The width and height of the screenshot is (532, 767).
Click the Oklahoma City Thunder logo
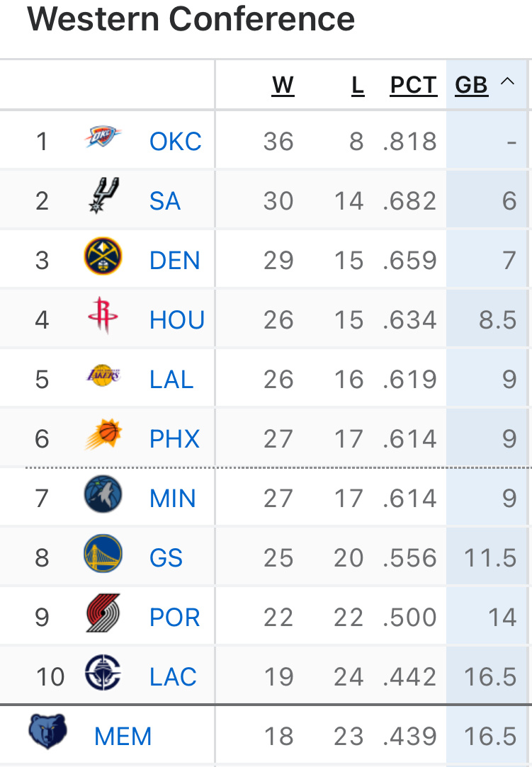103,138
